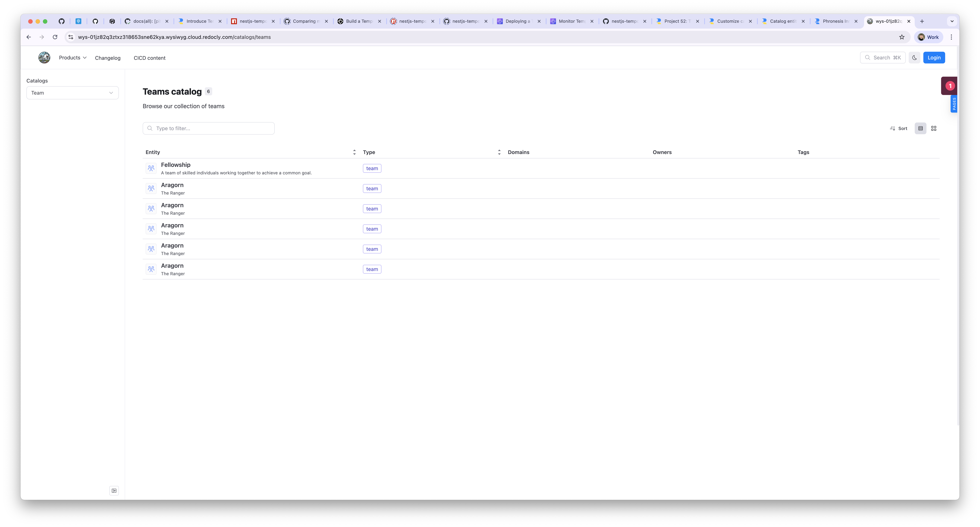Click the team tag in Fellowship row

(x=372, y=168)
